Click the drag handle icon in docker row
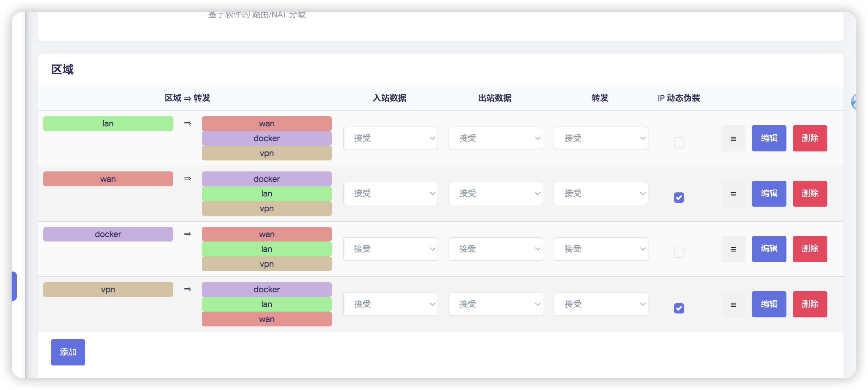Viewport: 868px width, 390px height. point(733,249)
